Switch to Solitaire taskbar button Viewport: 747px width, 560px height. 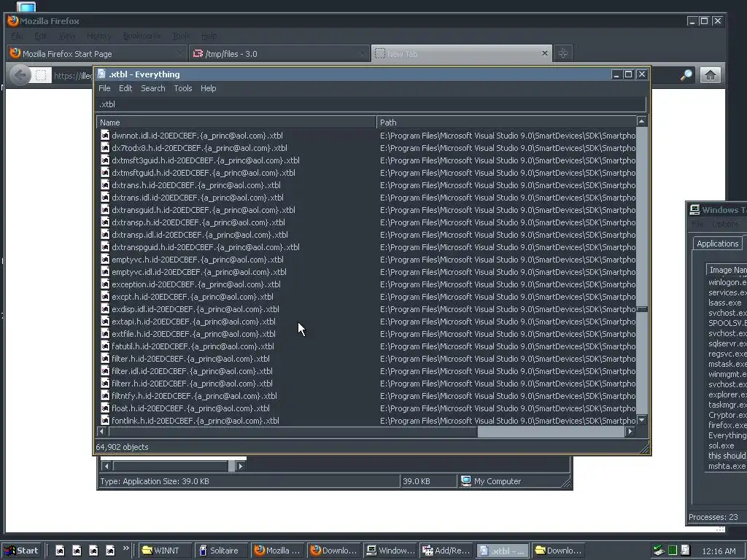click(x=222, y=551)
